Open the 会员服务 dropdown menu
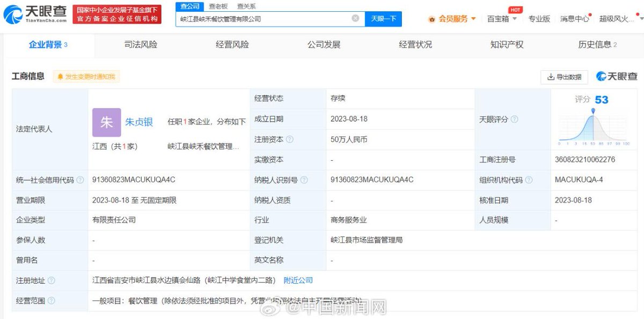Screen dimensions: 644x319 pos(452,19)
